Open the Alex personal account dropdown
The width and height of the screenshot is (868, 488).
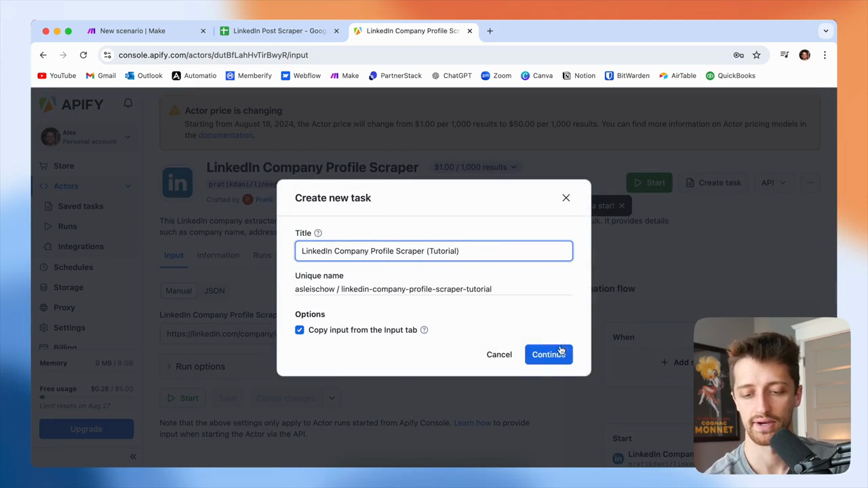click(x=85, y=137)
